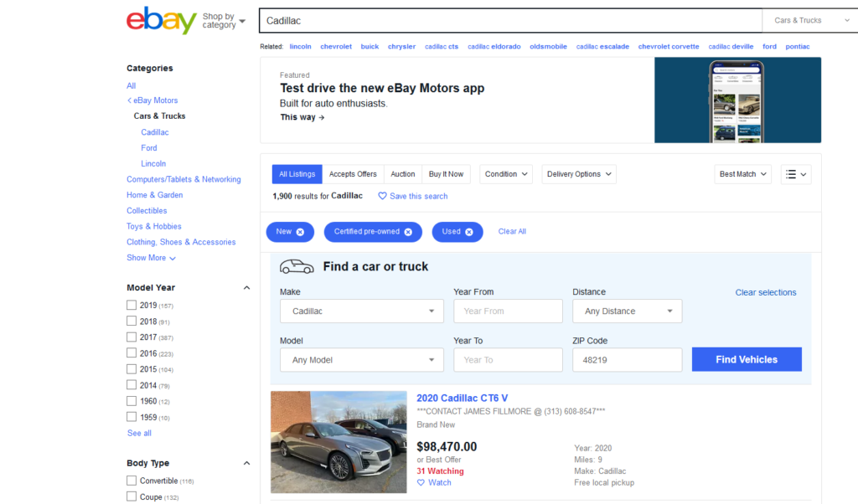Open the gray Cadillac CT6 listing photo
The image size is (858, 504).
339,442
